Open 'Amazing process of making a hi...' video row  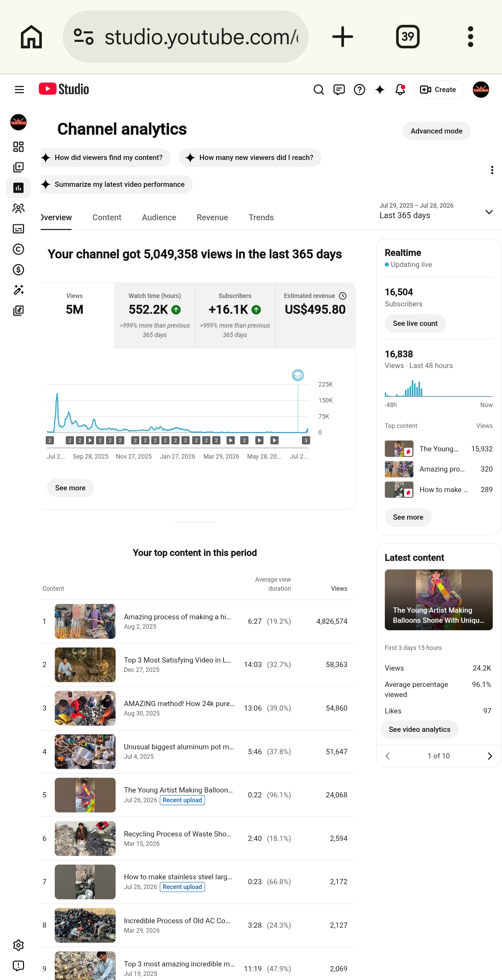(x=198, y=621)
